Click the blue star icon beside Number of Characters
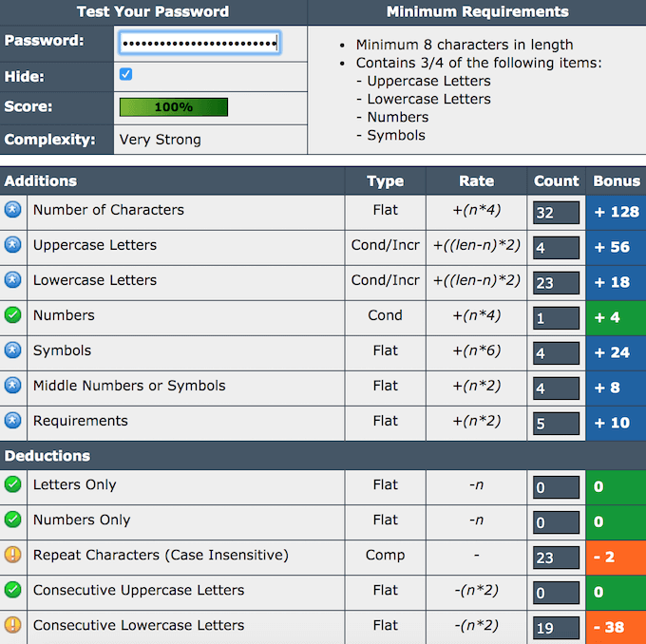The image size is (646, 644). (x=13, y=210)
